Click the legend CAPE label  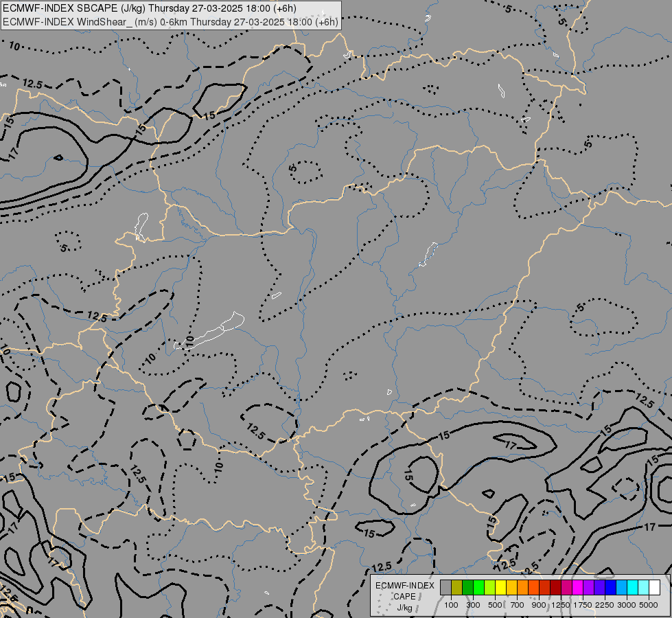tap(404, 597)
